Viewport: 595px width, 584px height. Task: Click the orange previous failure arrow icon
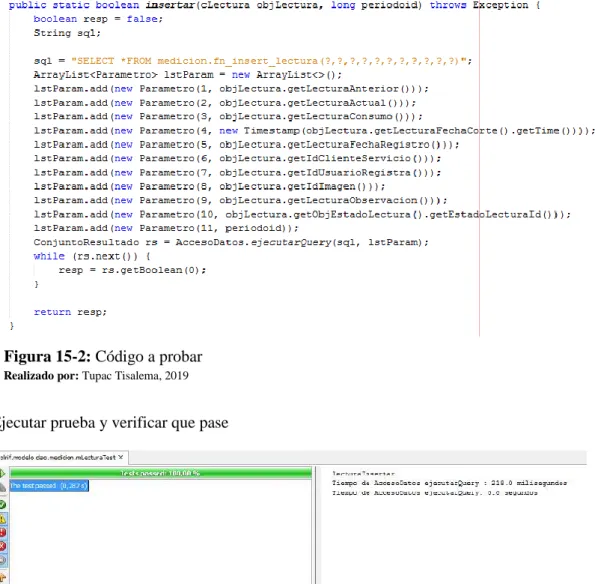click(x=2, y=578)
